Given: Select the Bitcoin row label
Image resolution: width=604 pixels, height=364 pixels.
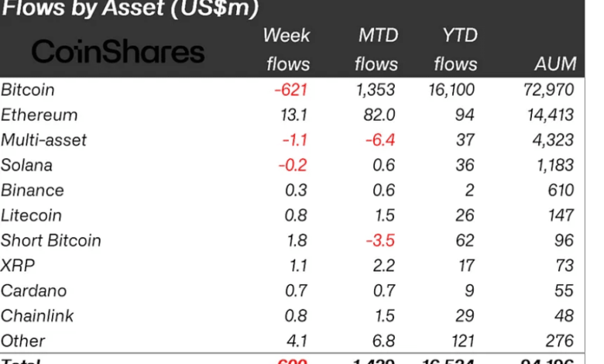Looking at the screenshot, I should pyautogui.click(x=28, y=90).
